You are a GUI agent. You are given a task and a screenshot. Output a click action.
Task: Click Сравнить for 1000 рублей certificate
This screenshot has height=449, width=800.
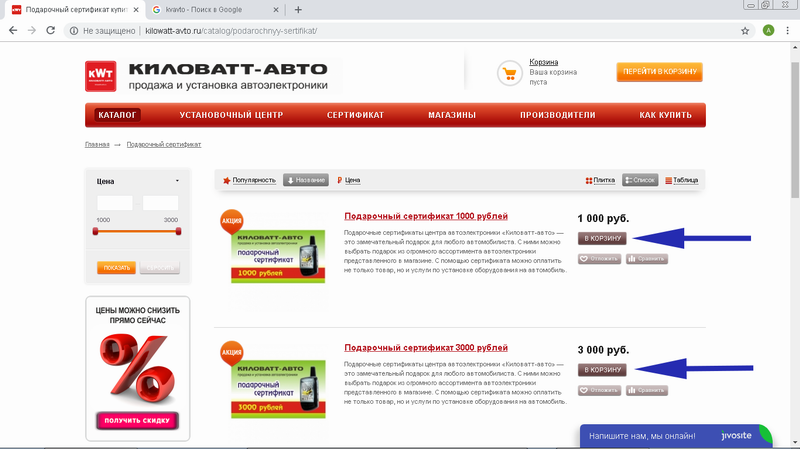647,259
